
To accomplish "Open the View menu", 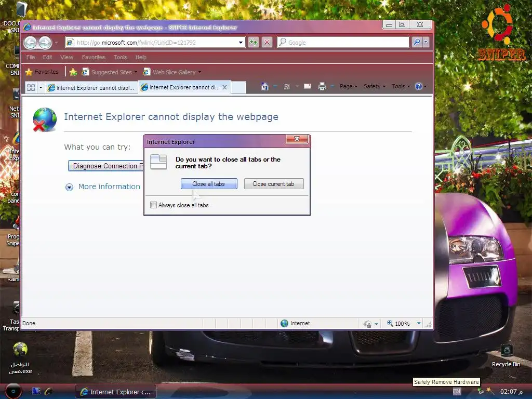I will click(66, 57).
